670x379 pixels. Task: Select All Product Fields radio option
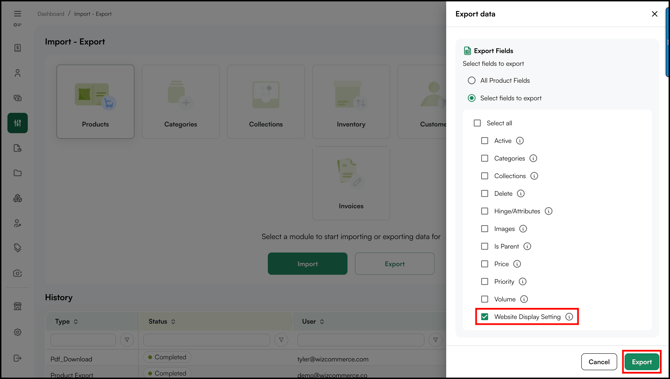(471, 80)
